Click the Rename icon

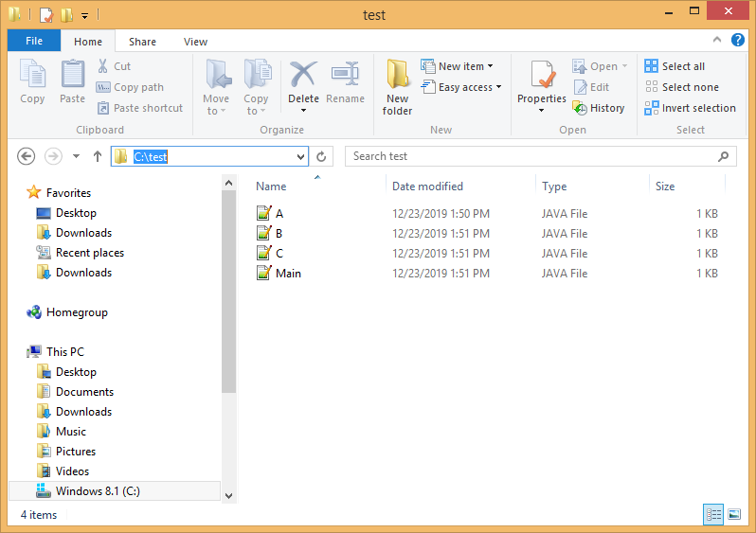345,74
